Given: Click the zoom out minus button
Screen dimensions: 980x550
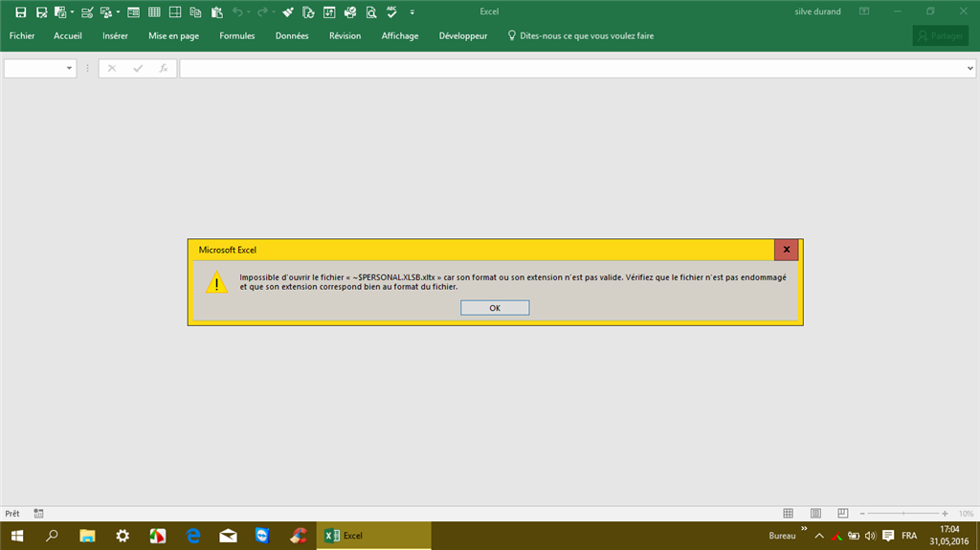Looking at the screenshot, I should click(x=862, y=513).
